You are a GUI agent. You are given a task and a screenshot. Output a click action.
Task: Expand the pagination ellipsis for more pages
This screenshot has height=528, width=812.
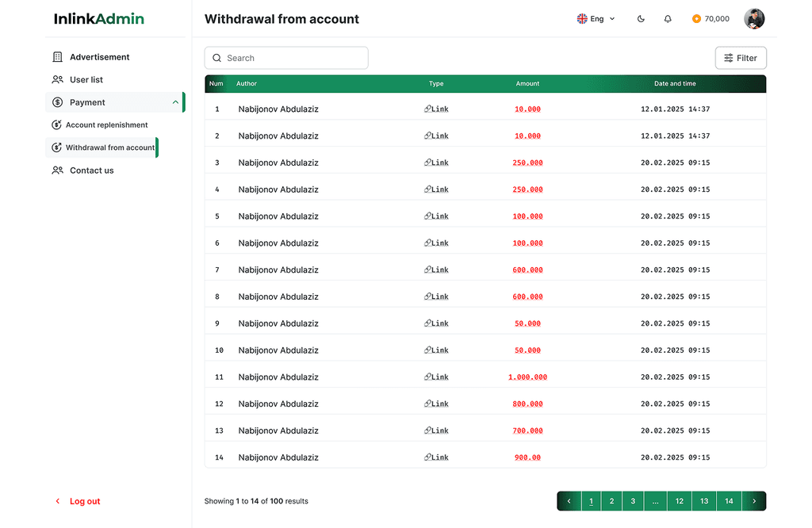tap(655, 501)
